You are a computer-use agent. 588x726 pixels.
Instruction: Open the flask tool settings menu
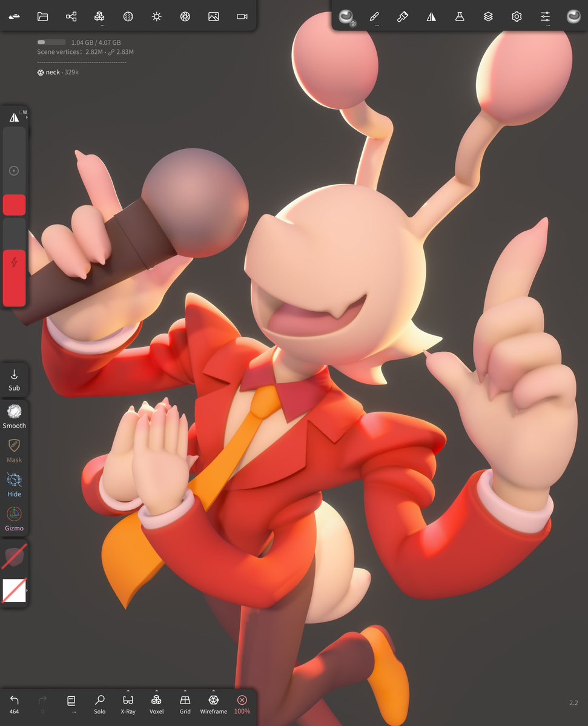point(460,17)
